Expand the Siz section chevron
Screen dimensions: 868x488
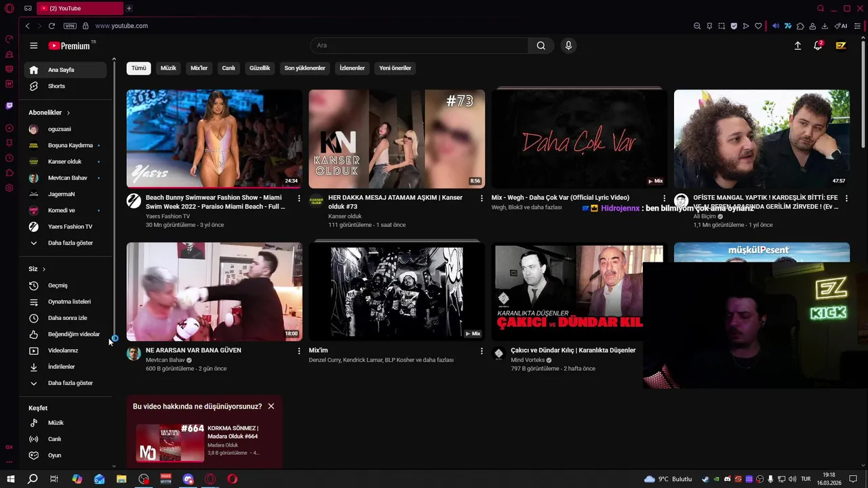(x=44, y=269)
